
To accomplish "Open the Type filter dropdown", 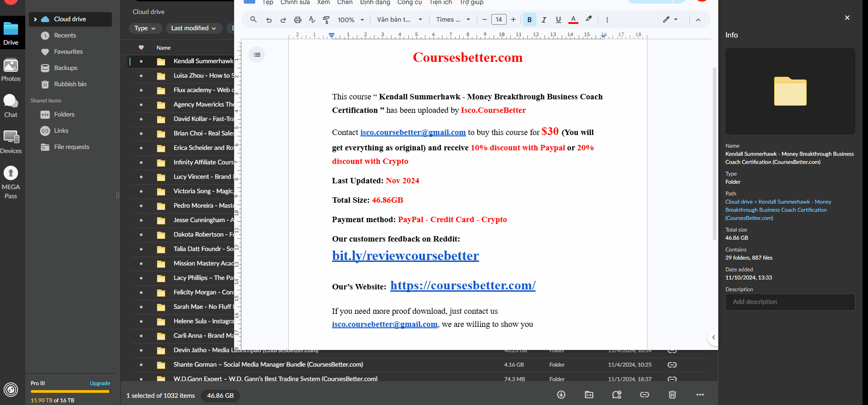I will 145,28.
